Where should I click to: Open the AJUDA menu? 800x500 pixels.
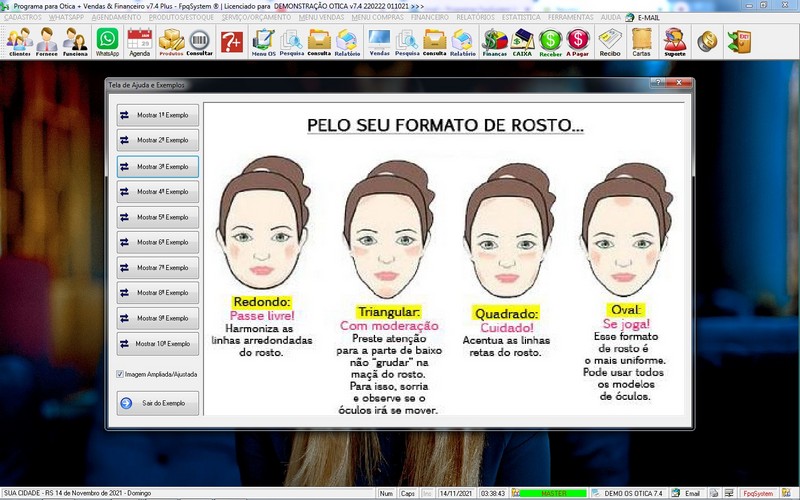[x=611, y=17]
